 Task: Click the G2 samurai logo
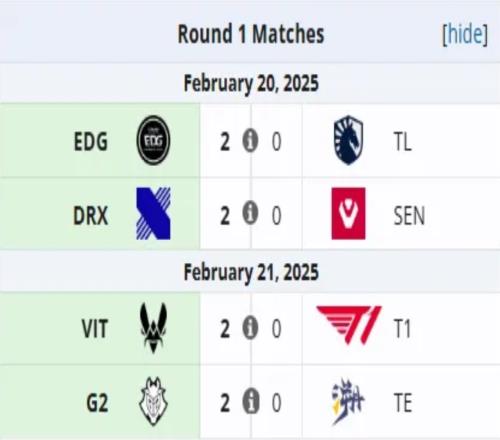click(153, 402)
